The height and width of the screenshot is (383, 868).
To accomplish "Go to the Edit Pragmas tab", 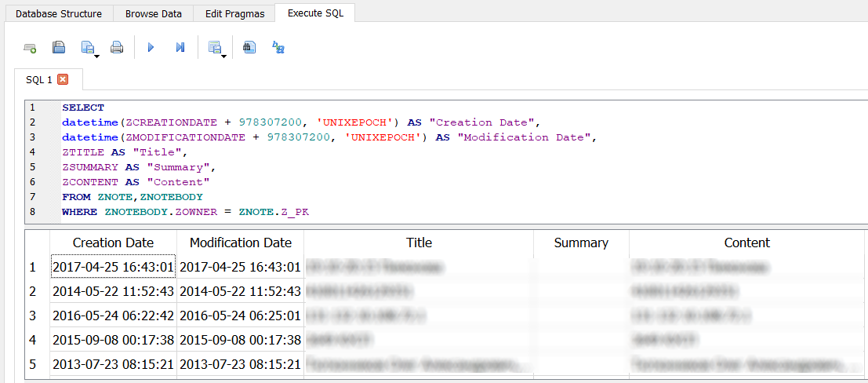I will pyautogui.click(x=235, y=13).
